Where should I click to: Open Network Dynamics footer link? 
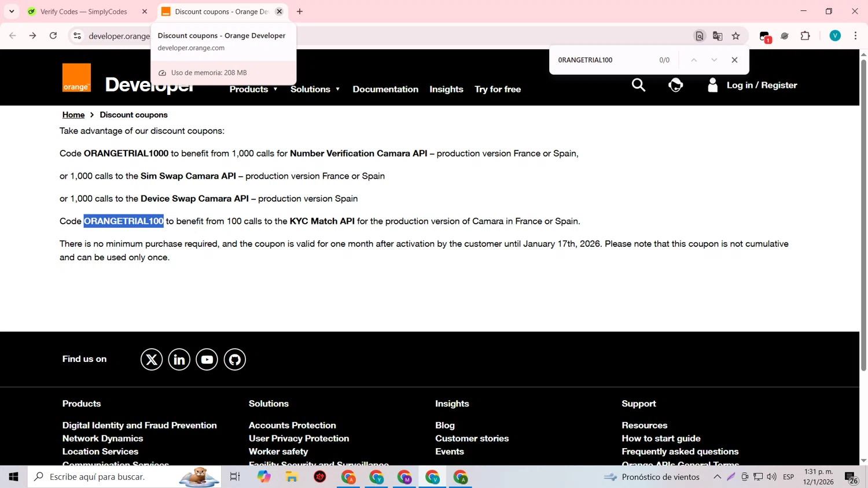coord(102,438)
